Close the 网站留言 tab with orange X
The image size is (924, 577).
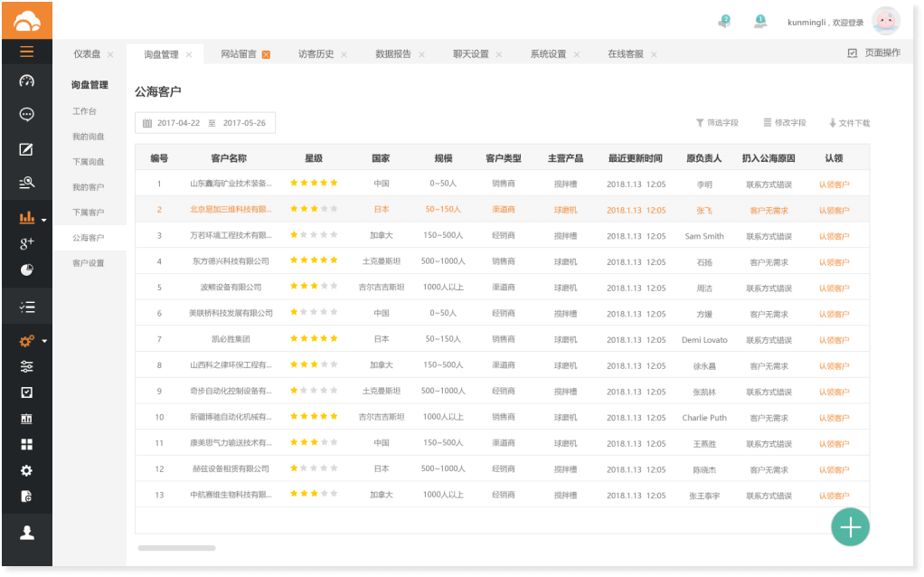click(x=266, y=55)
